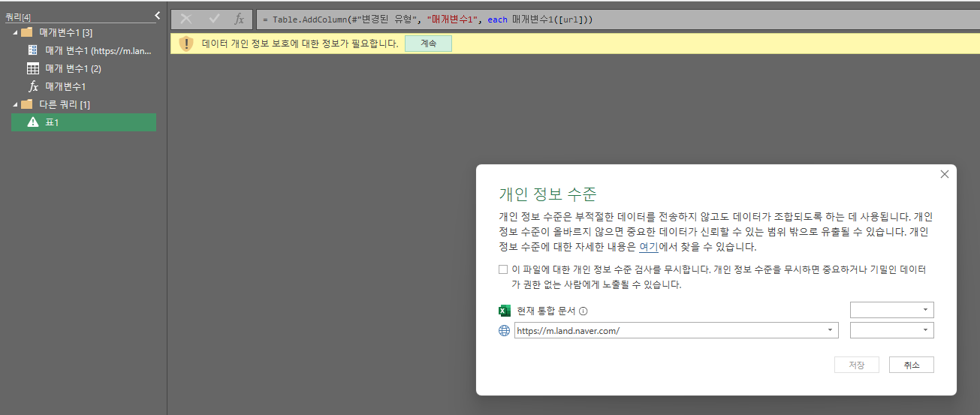
Task: Select the 매개 변수1 (https://m.lan... query
Action: point(83,50)
